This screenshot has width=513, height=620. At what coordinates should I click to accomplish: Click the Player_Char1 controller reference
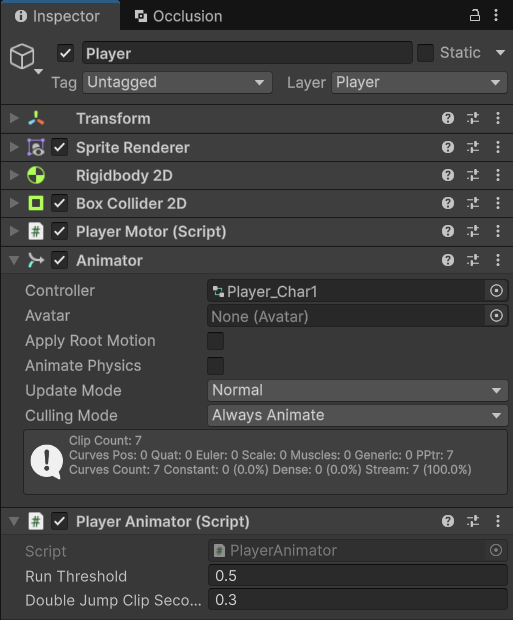point(346,291)
